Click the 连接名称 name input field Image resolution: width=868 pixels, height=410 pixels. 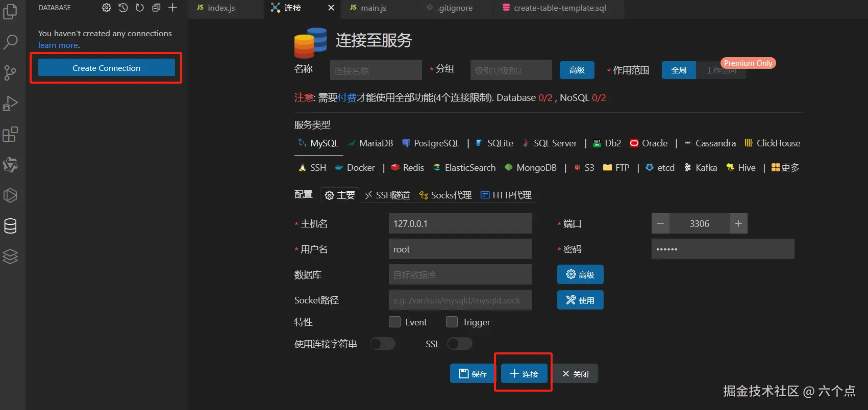tap(376, 70)
